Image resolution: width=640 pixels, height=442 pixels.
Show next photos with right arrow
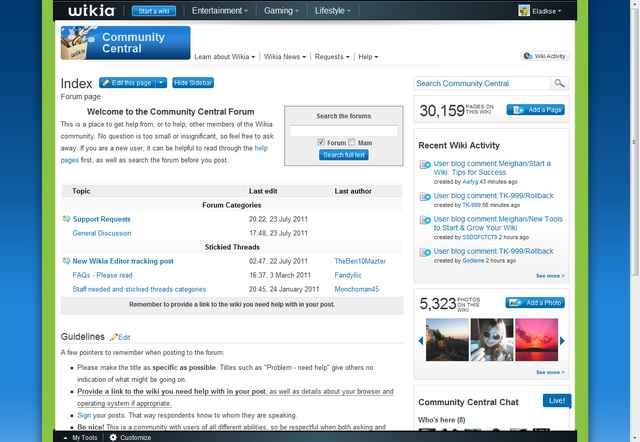click(562, 340)
